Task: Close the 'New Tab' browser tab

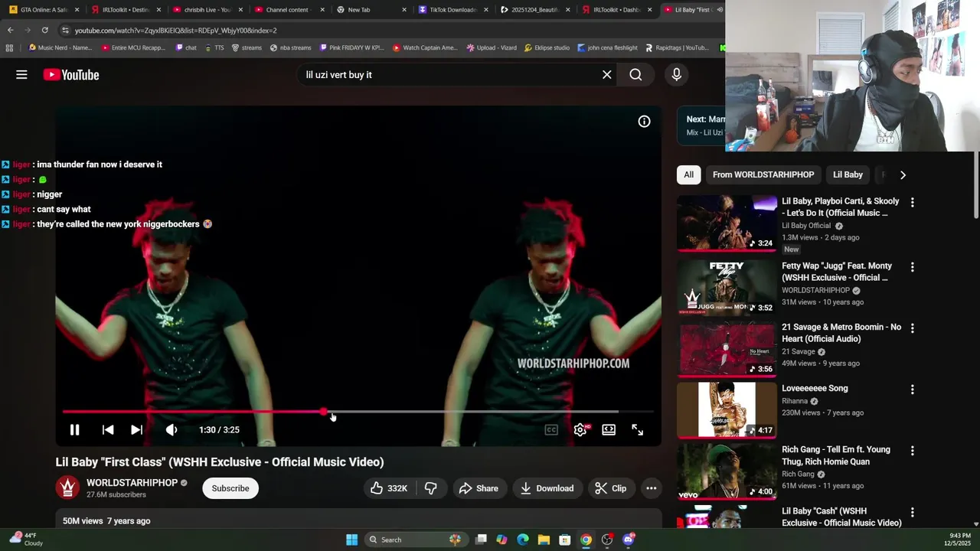Action: coord(403,10)
